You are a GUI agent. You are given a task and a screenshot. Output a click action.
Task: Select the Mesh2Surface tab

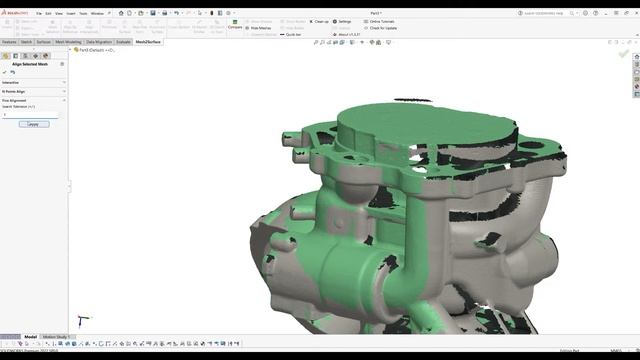tap(148, 42)
